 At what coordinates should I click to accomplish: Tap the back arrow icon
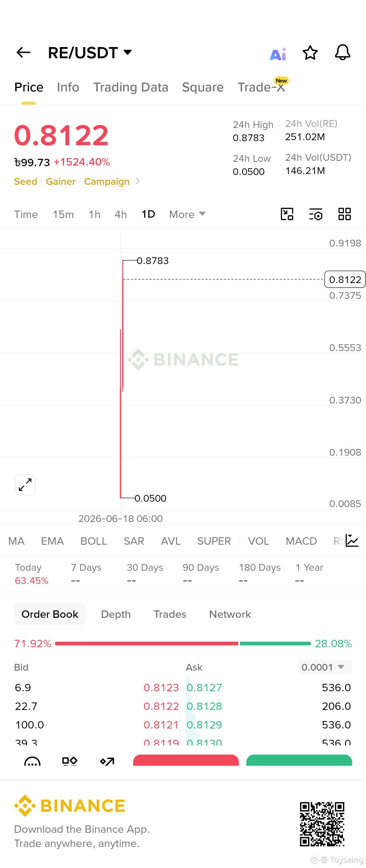pyautogui.click(x=23, y=52)
